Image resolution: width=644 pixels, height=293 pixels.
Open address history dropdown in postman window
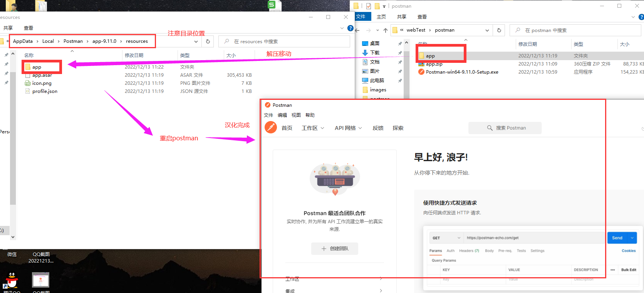click(487, 30)
